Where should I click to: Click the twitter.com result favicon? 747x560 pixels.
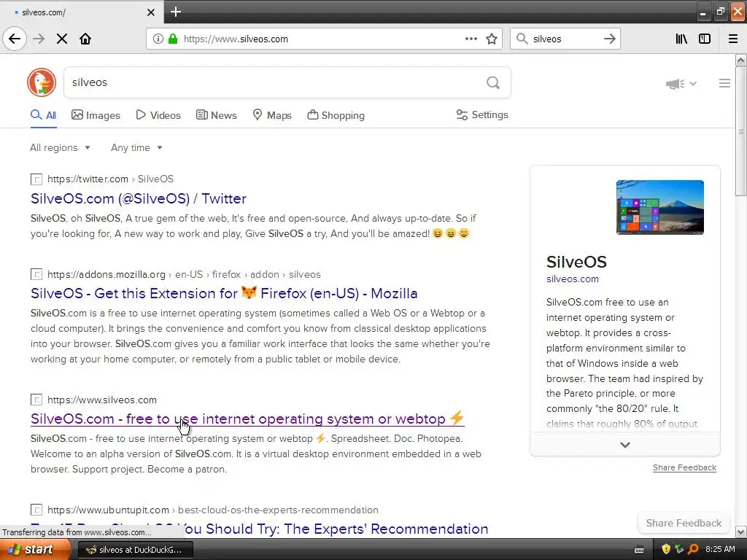[36, 179]
